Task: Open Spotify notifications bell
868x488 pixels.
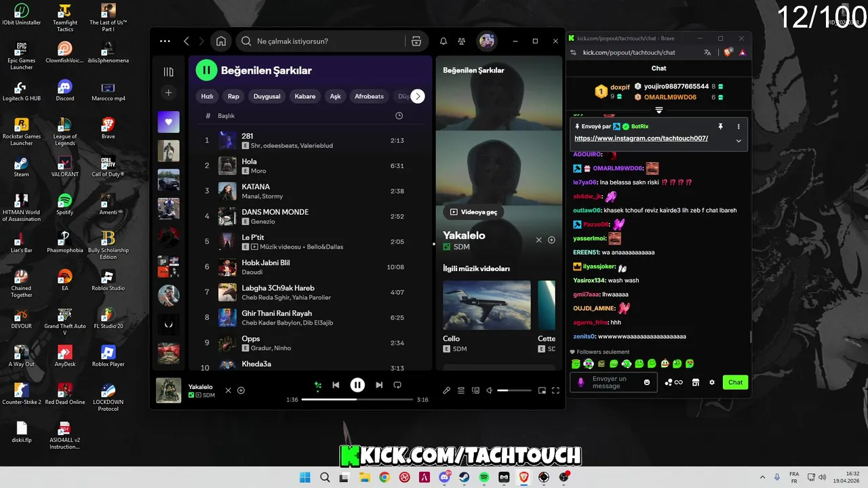Action: (443, 41)
